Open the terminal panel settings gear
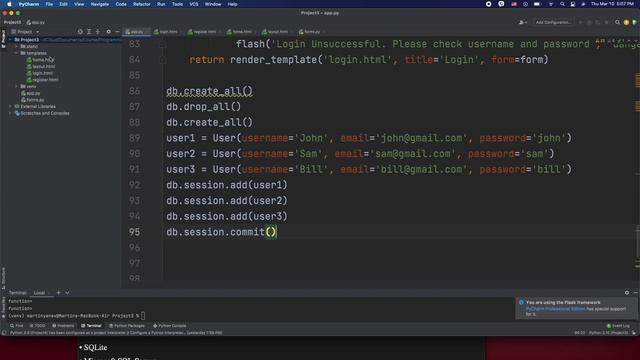640x360 pixels. click(627, 293)
